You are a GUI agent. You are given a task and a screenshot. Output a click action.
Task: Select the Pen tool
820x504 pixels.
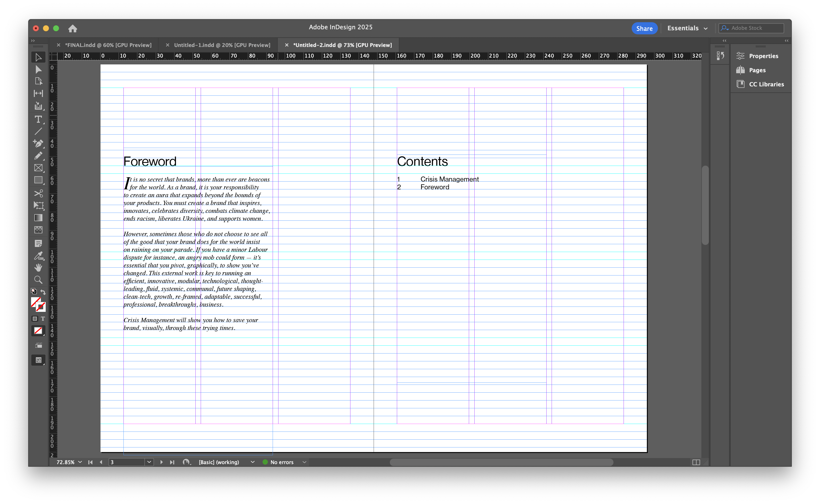pos(38,143)
